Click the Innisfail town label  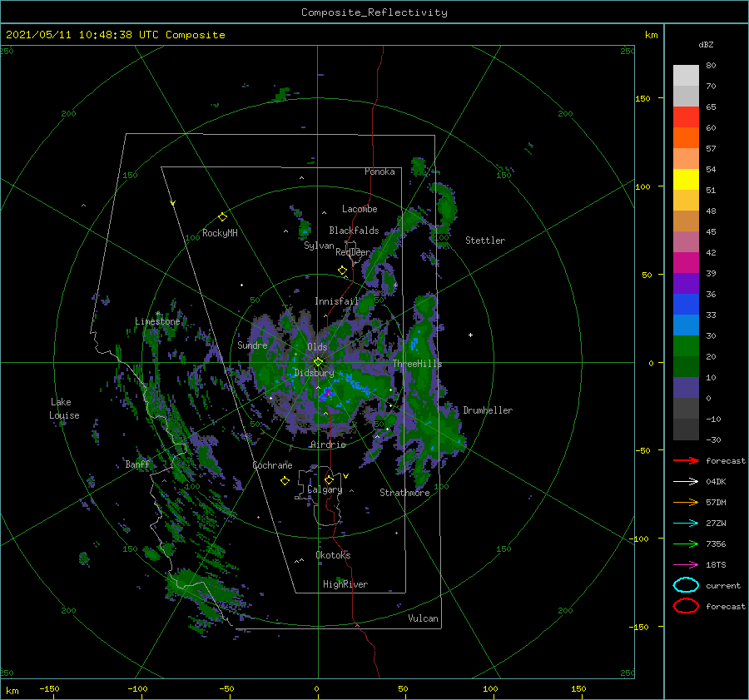336,301
